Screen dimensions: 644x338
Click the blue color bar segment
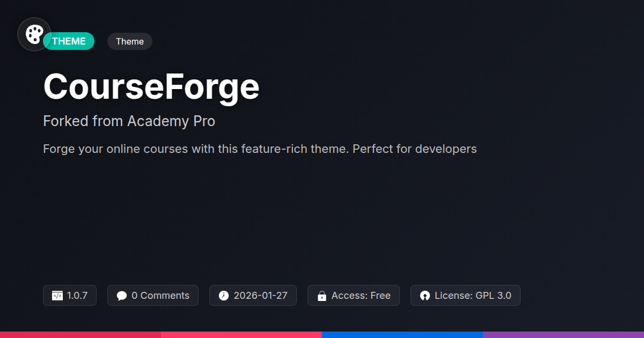point(402,334)
